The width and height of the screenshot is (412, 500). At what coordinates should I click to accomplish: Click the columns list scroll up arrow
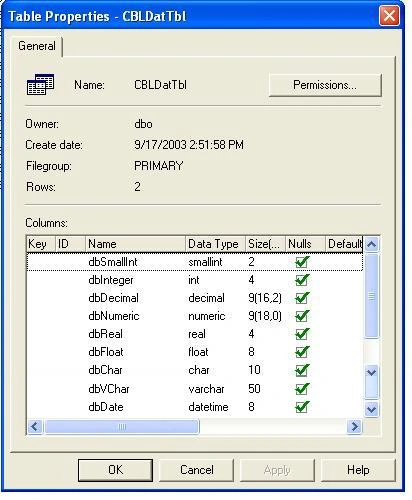click(x=371, y=245)
